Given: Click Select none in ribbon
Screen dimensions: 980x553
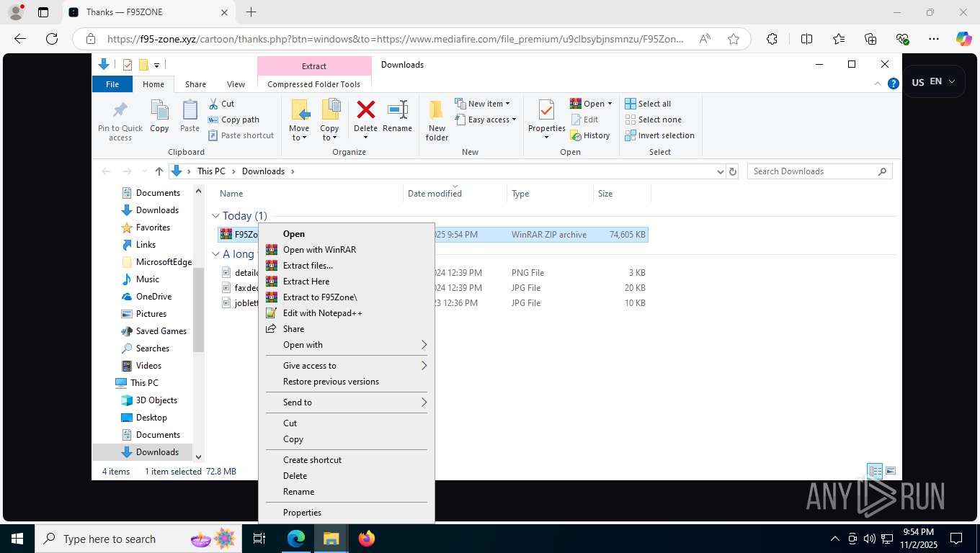Looking at the screenshot, I should click(x=653, y=120).
